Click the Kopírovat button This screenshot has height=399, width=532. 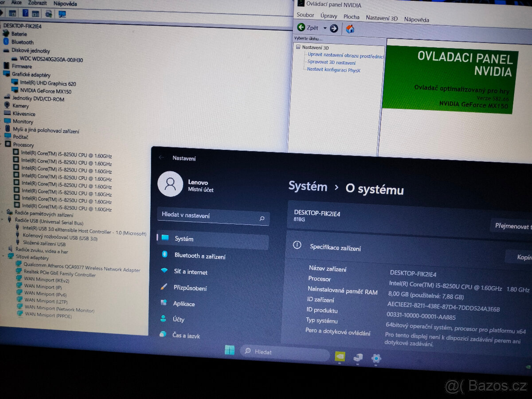[520, 257]
